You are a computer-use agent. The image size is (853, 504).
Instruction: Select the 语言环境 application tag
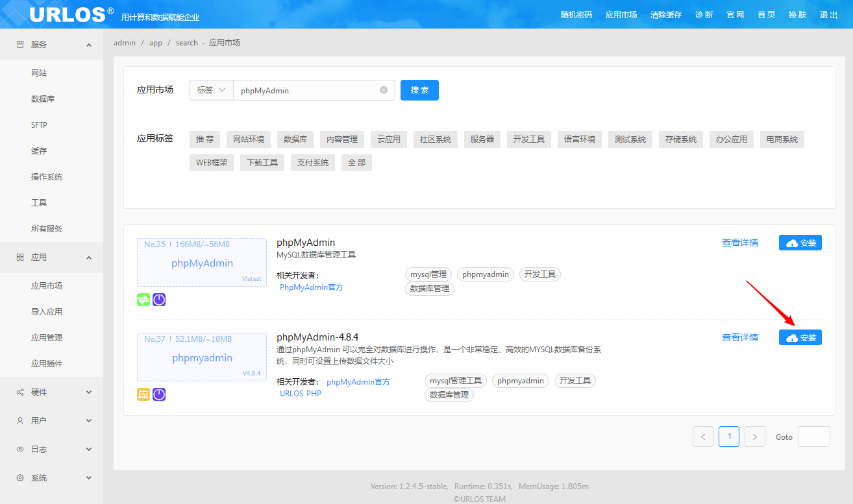click(x=580, y=139)
